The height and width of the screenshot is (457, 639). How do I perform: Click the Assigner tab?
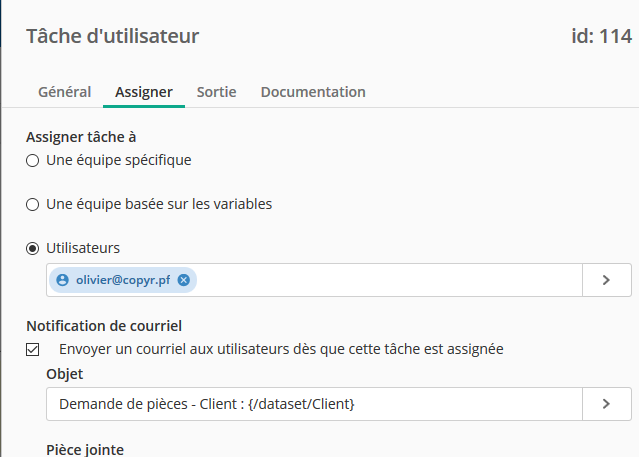(x=144, y=92)
